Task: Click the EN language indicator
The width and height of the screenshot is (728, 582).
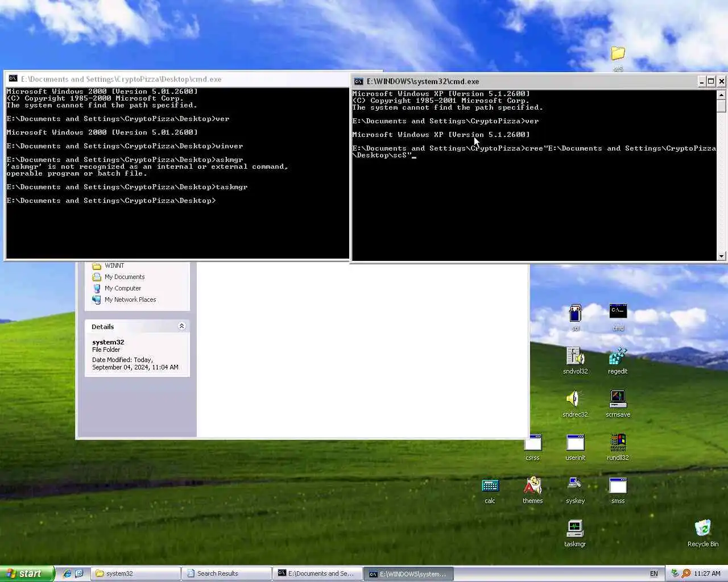Action: (x=654, y=573)
